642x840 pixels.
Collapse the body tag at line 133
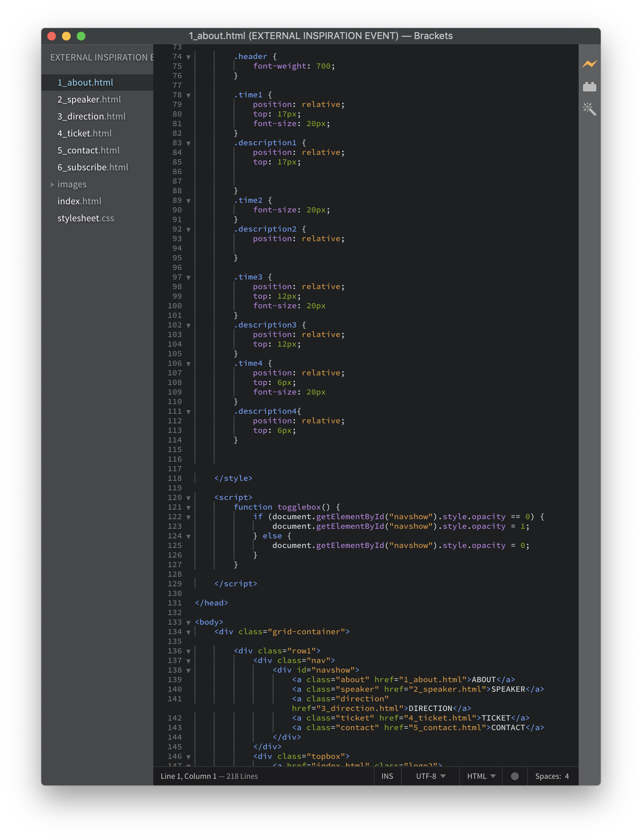tap(188, 622)
